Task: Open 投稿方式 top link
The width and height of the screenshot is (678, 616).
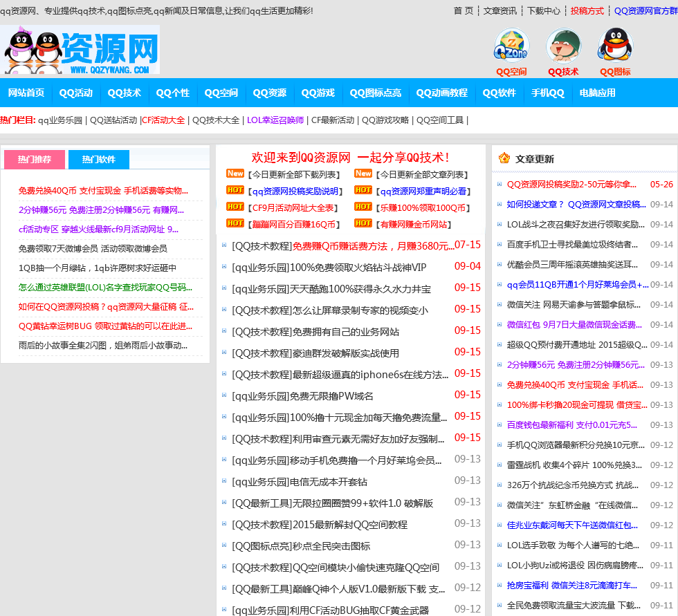Action: click(587, 11)
